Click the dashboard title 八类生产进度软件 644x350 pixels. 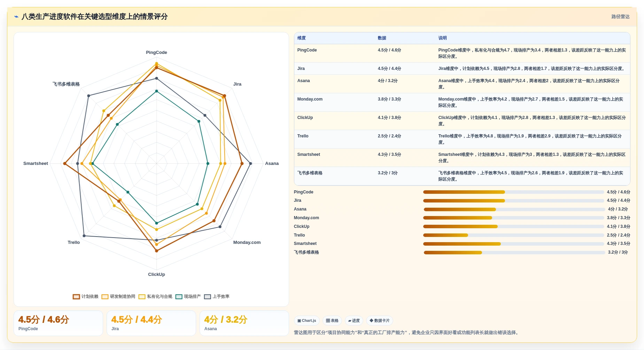coord(94,16)
